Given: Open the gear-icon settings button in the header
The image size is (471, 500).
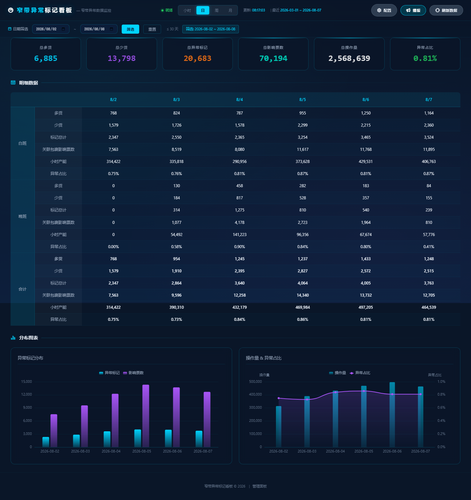Looking at the screenshot, I should (384, 10).
